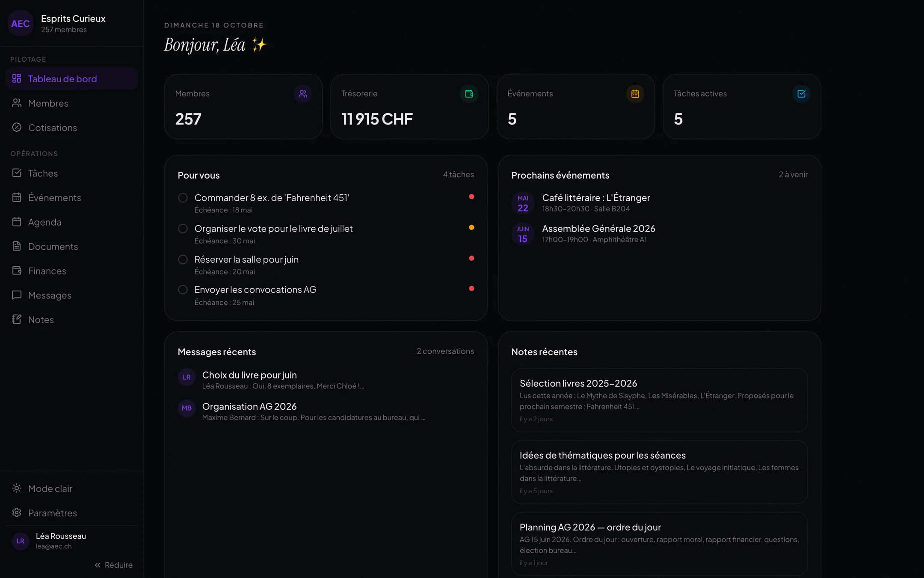Open the Membres people icon in sidebar
924x578 pixels.
pyautogui.click(x=17, y=103)
